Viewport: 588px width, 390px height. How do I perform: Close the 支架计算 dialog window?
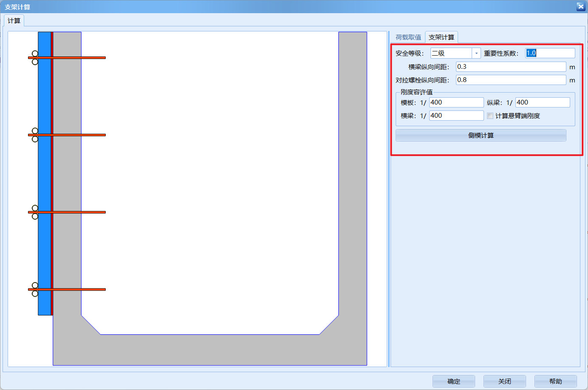pos(580,6)
